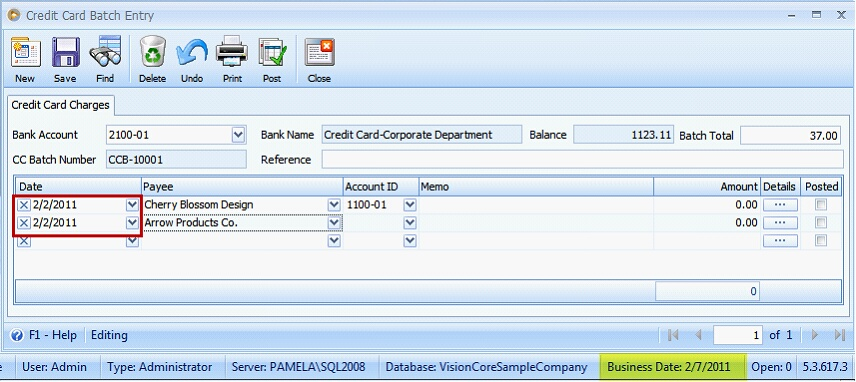The height and width of the screenshot is (382, 856).
Task: Go to last record navigation arrow
Action: point(840,335)
